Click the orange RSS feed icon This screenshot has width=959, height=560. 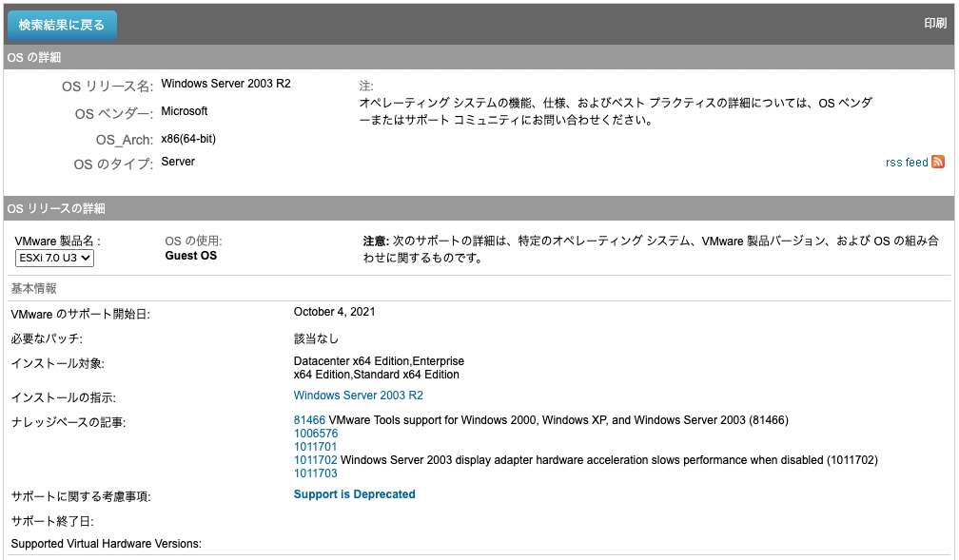pyautogui.click(x=938, y=162)
